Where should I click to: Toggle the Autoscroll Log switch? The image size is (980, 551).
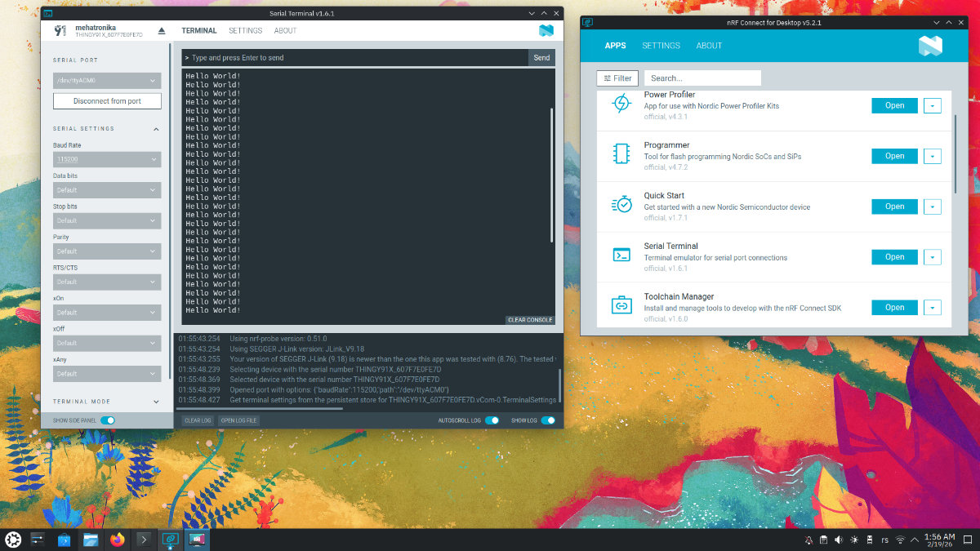coord(492,420)
